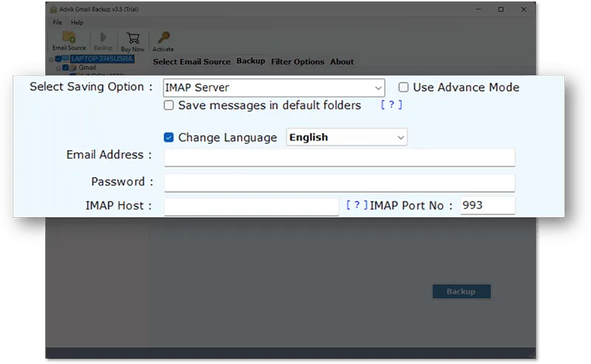Toggle the Gmail tree node checkbox

66,68
